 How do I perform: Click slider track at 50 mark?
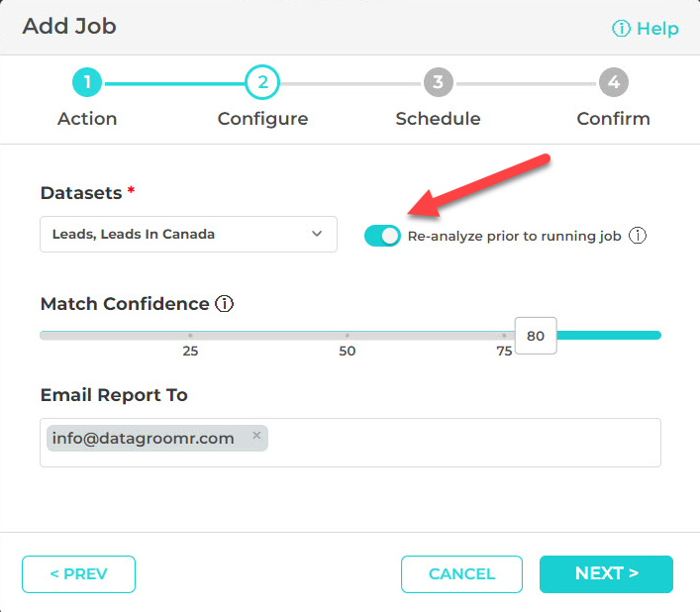click(x=348, y=336)
